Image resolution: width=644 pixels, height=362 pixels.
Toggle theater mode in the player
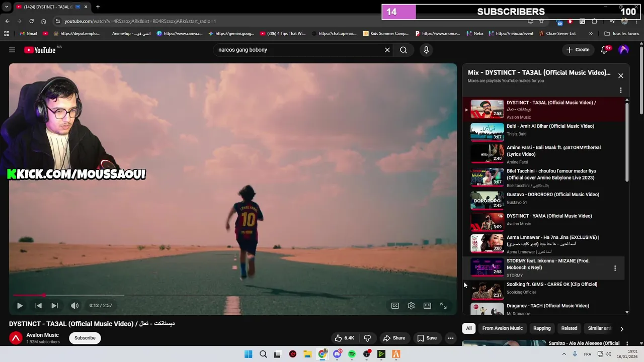point(427,305)
